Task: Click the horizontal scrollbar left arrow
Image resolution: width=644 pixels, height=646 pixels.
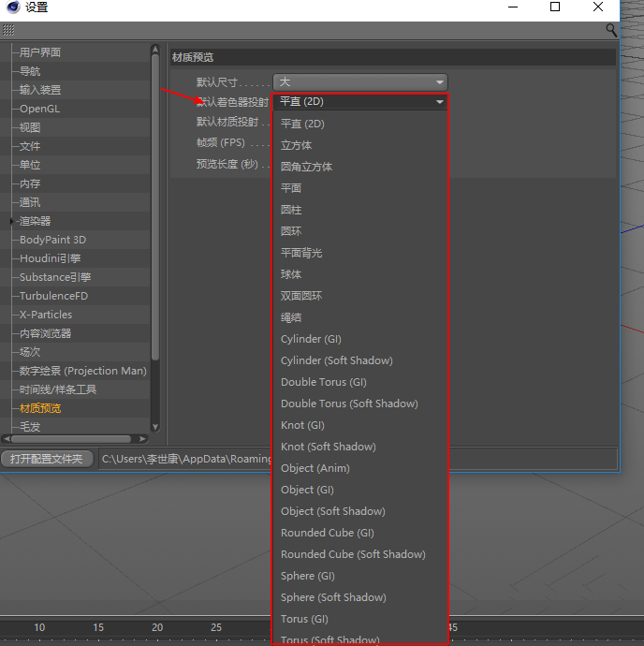Action: (x=7, y=438)
